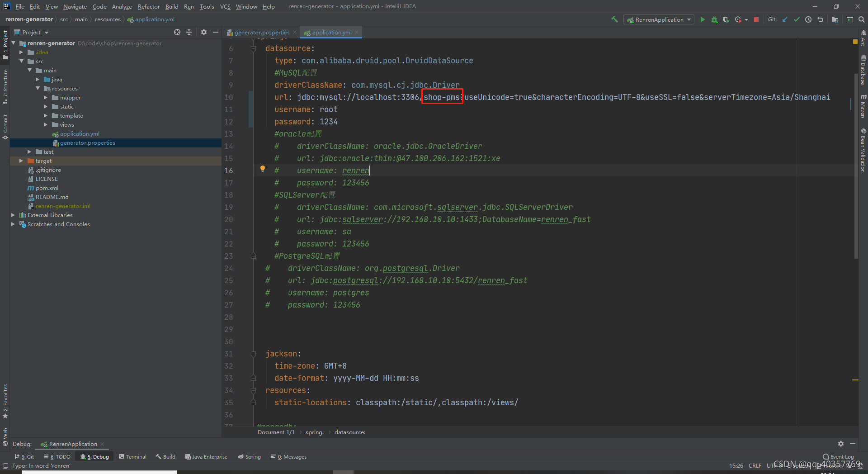Click 'datasource:' in editor breadcrumbs

pos(350,432)
